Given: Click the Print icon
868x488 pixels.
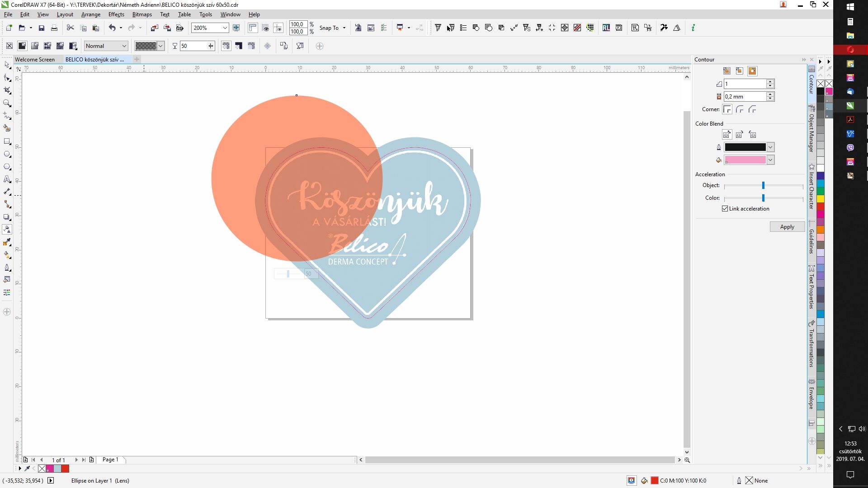Looking at the screenshot, I should [54, 28].
